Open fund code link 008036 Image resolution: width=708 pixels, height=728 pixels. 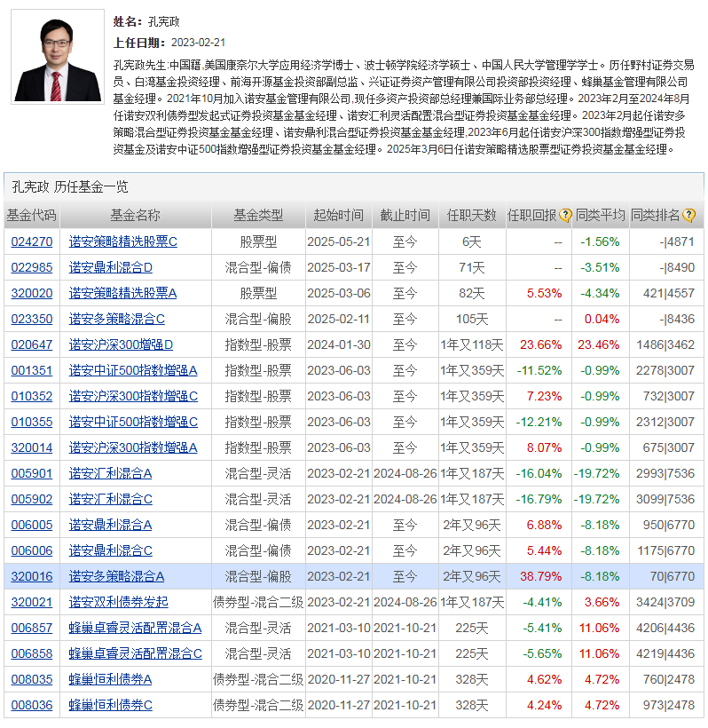coord(32,705)
